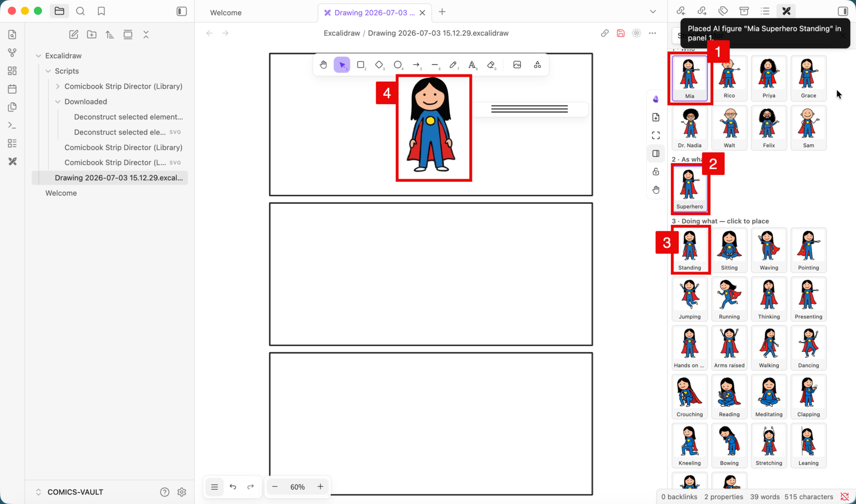Place the Waving pose figure

click(x=769, y=250)
